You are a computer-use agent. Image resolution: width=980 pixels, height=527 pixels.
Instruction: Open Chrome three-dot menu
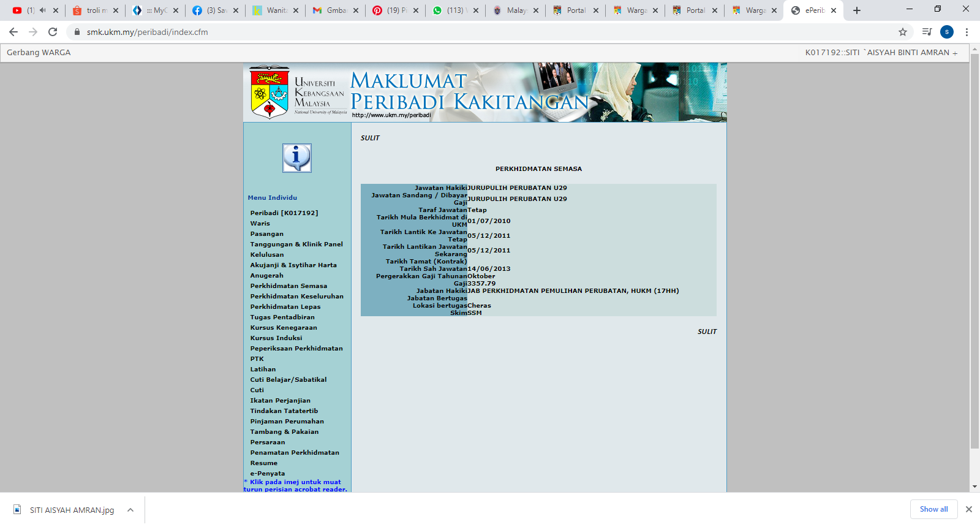967,32
